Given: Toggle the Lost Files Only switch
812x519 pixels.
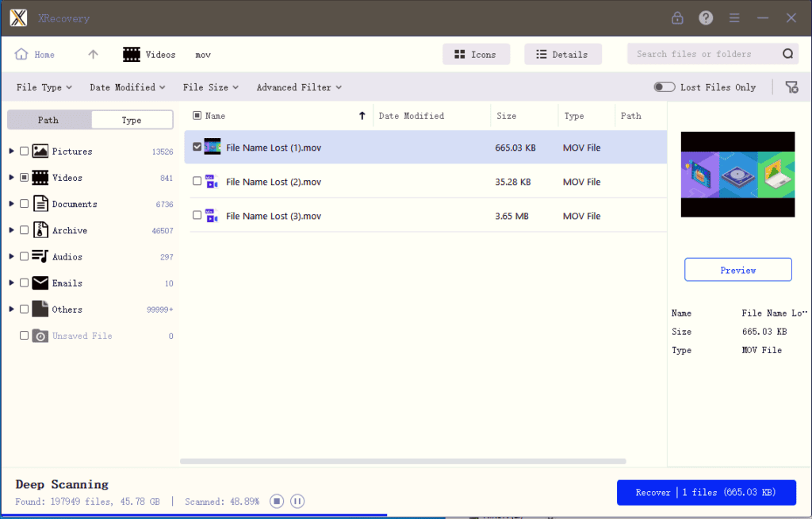Looking at the screenshot, I should [x=665, y=87].
